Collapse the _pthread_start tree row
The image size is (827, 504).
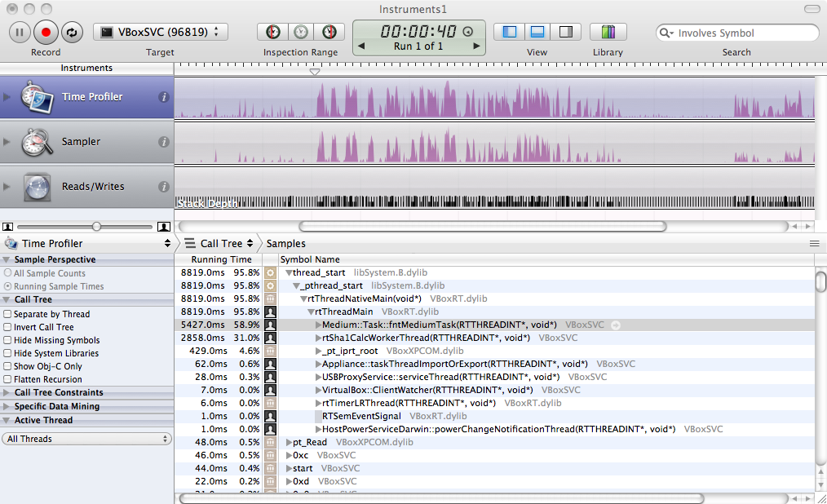tap(296, 286)
